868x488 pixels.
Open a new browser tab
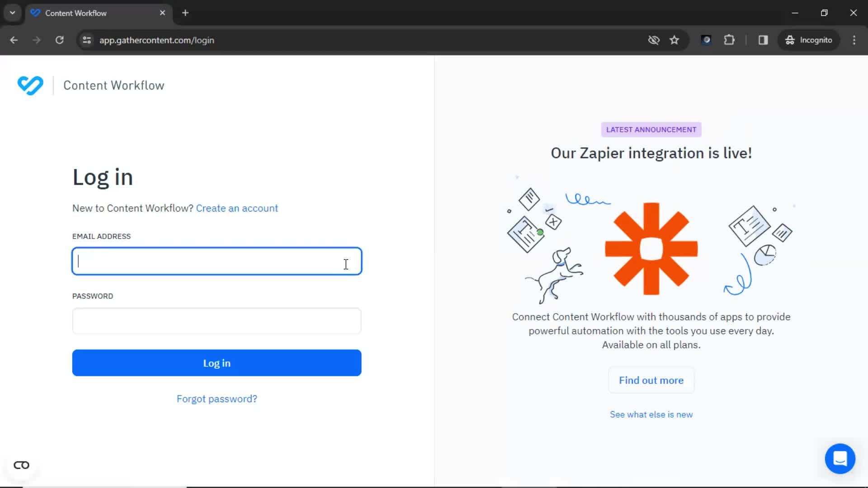coord(185,13)
